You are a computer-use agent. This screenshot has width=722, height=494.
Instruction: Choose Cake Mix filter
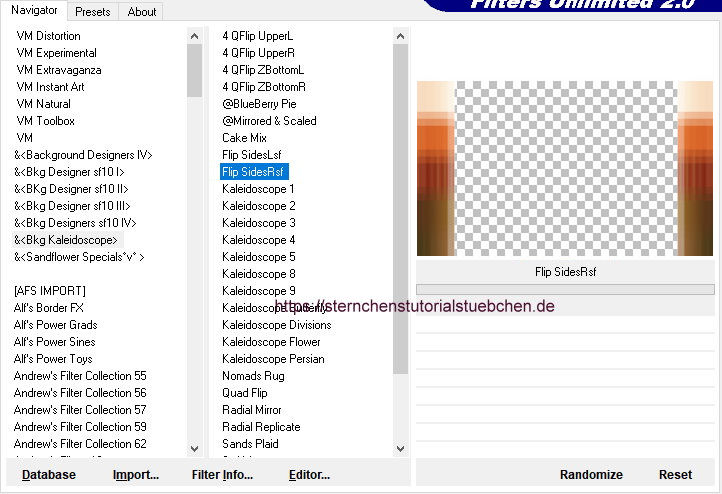pos(245,138)
